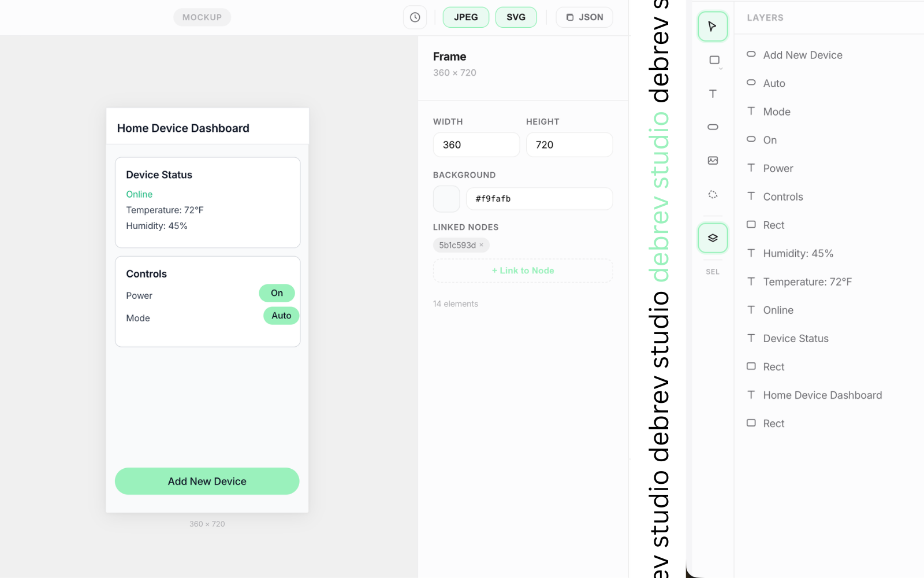Click the text icon beside Online layer
Image resolution: width=924 pixels, height=578 pixels.
point(751,309)
